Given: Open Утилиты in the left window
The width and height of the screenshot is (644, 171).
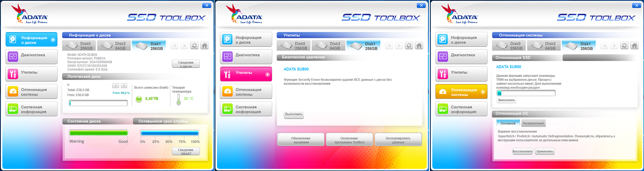Looking at the screenshot, I should [x=31, y=74].
